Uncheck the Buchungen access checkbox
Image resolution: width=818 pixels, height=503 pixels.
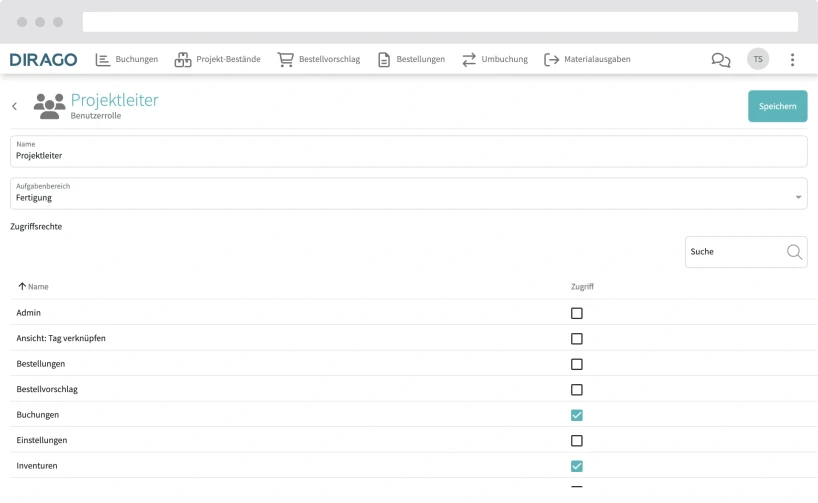pyautogui.click(x=576, y=415)
